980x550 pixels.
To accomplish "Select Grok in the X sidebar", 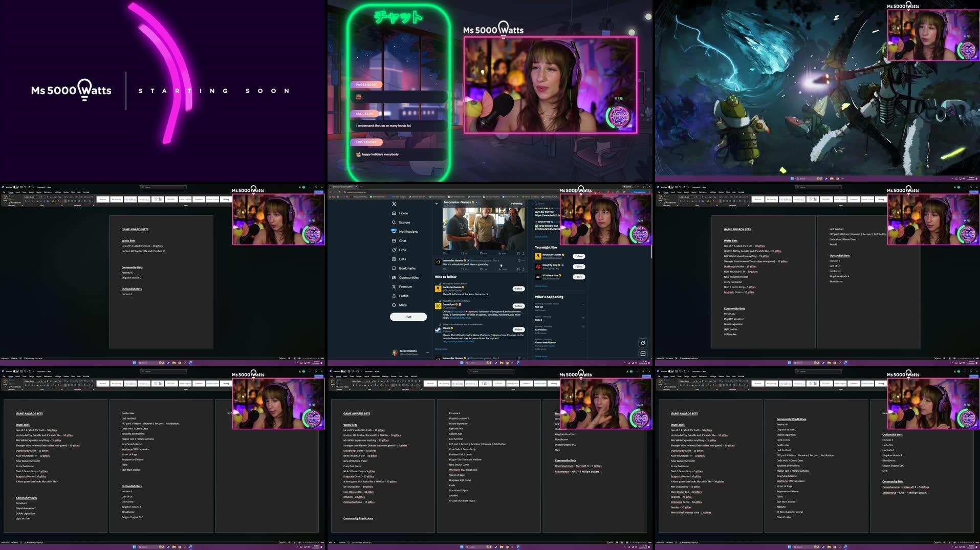I will click(x=402, y=250).
